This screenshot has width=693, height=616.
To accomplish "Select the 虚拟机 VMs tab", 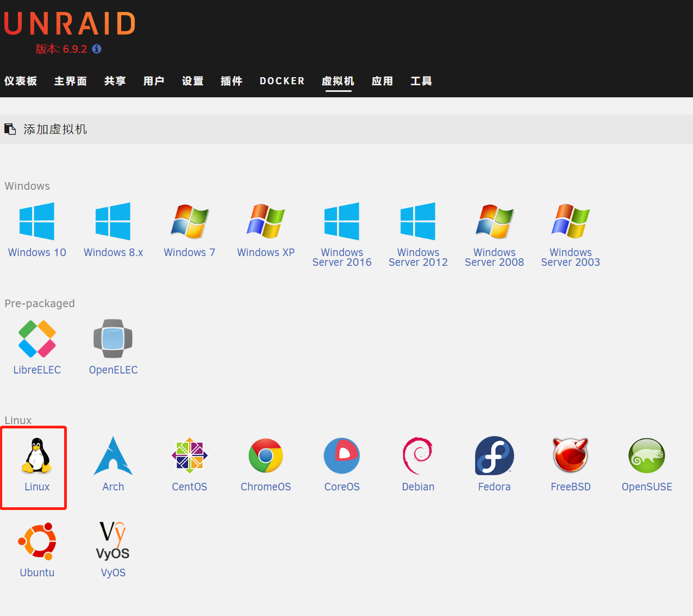I will click(338, 81).
